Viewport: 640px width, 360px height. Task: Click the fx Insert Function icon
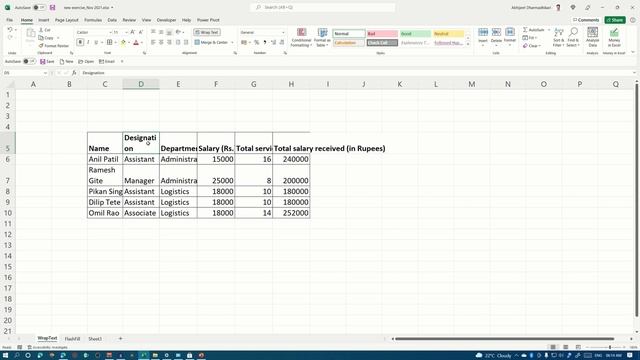pyautogui.click(x=74, y=73)
